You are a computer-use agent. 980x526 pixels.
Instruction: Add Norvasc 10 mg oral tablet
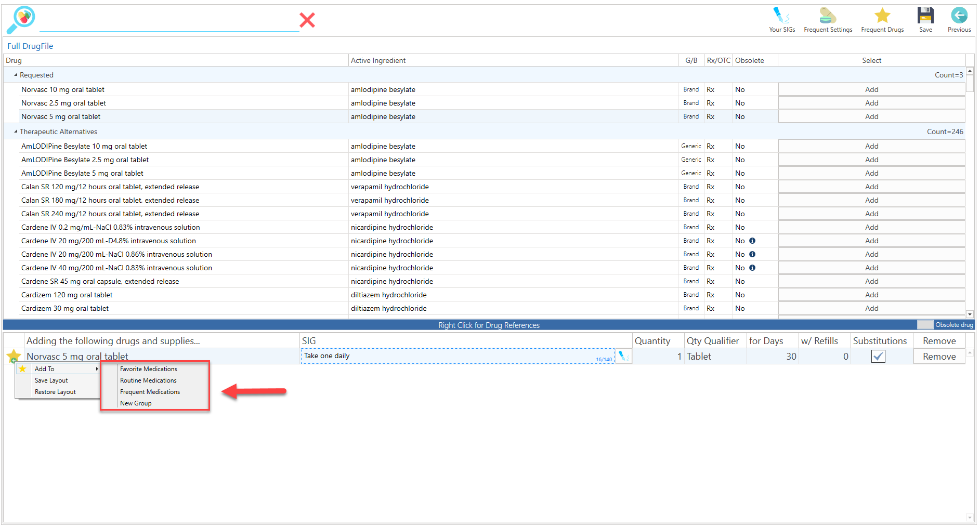click(x=871, y=89)
